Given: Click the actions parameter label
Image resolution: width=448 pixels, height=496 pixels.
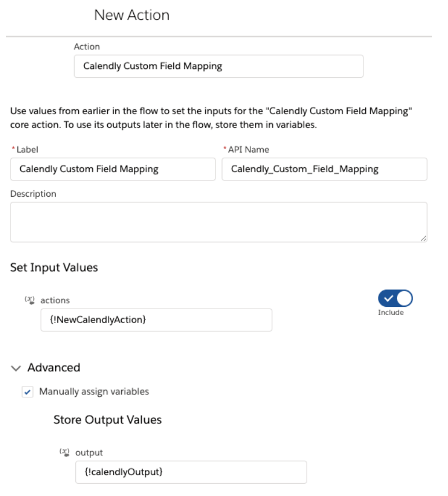Looking at the screenshot, I should [55, 300].
